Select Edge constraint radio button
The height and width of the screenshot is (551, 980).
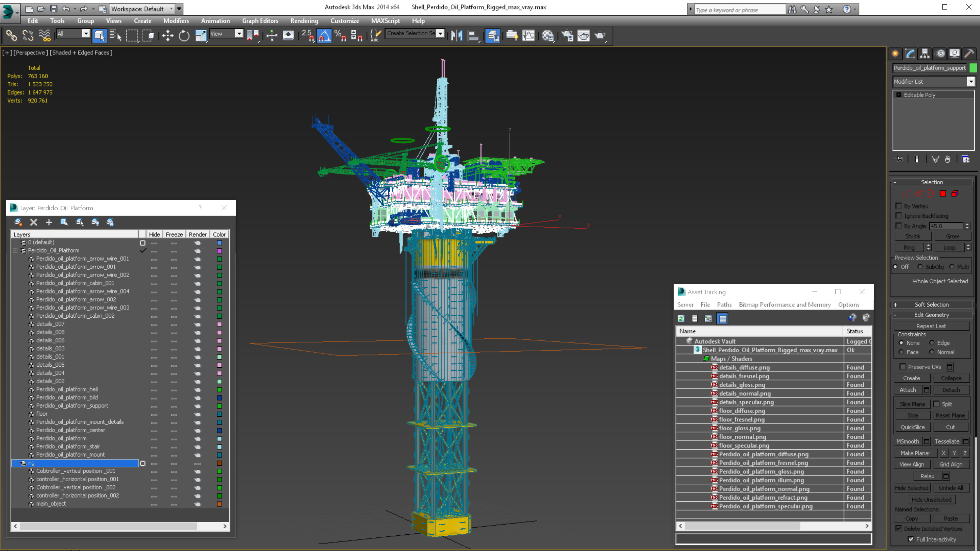click(x=932, y=343)
